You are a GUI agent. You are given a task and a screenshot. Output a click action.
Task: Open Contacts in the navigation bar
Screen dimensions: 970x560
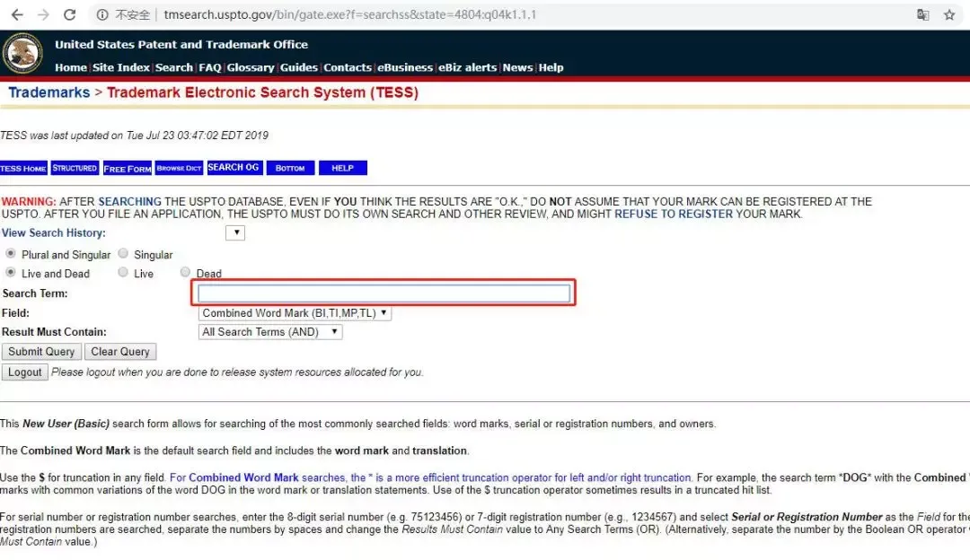(x=348, y=67)
